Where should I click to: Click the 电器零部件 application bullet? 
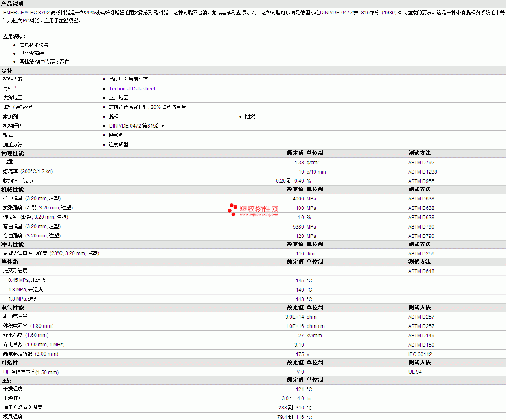31,53
